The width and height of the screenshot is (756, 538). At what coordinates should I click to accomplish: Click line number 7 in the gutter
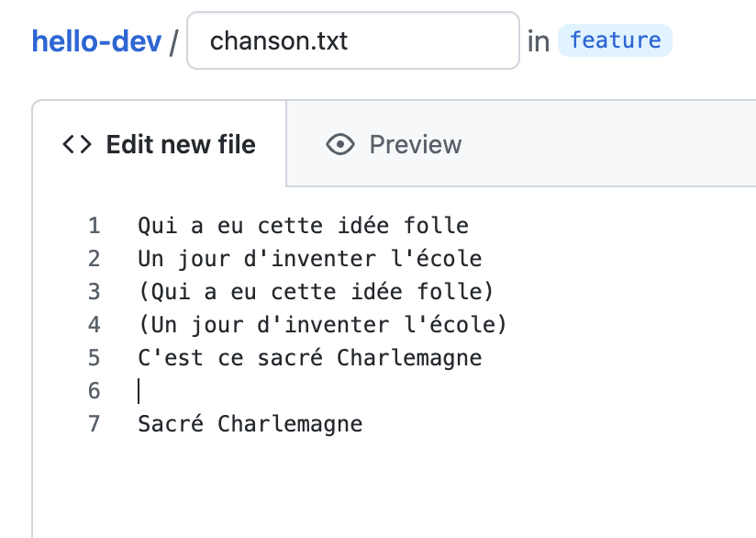[94, 424]
